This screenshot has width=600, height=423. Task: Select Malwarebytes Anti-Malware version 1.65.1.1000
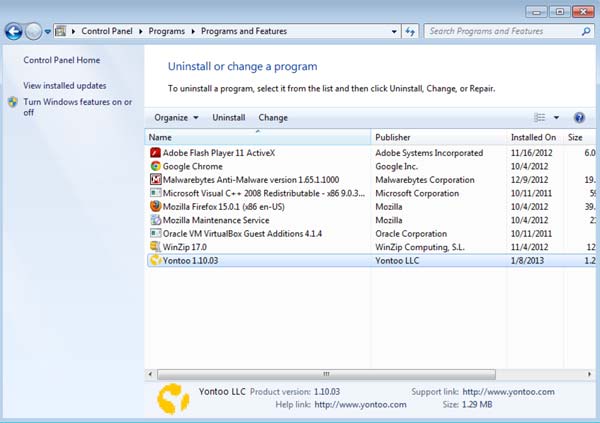pos(370,180)
